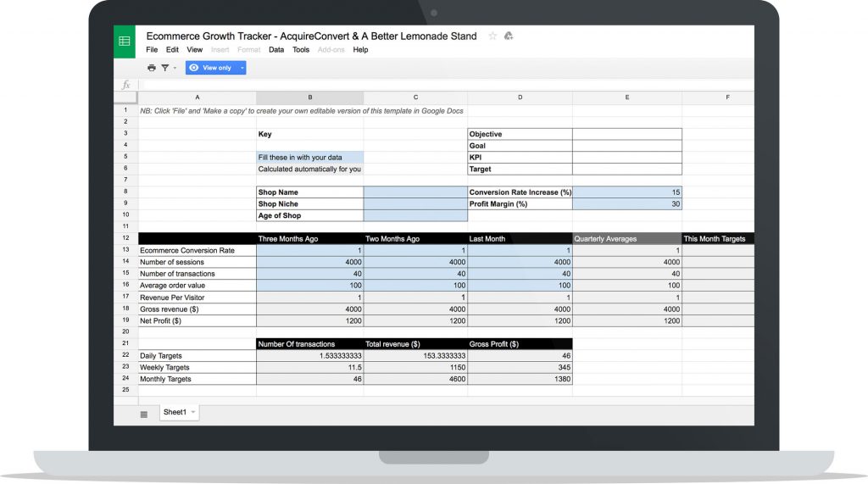This screenshot has height=484, width=868.
Task: Click the 'Key' cell
Action: coord(310,134)
